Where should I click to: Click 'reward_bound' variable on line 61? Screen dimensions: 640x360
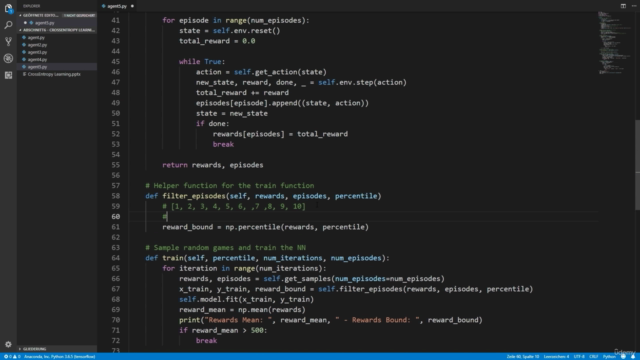coord(187,227)
